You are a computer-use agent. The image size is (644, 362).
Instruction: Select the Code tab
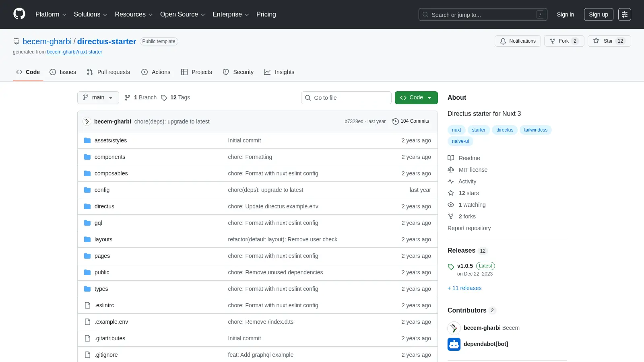(28, 72)
